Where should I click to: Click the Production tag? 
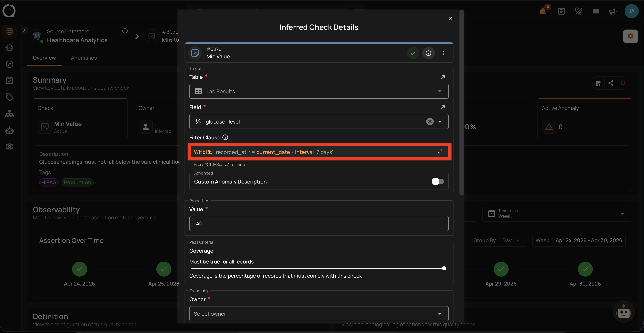tap(78, 182)
